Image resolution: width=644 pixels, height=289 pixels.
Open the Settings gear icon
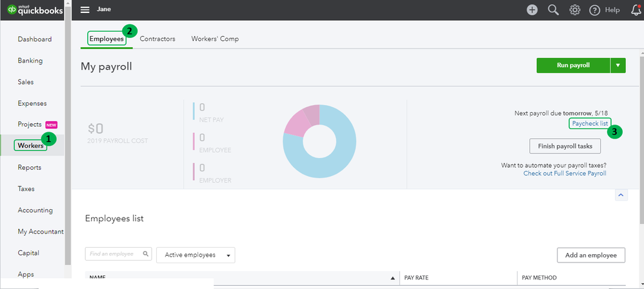574,10
